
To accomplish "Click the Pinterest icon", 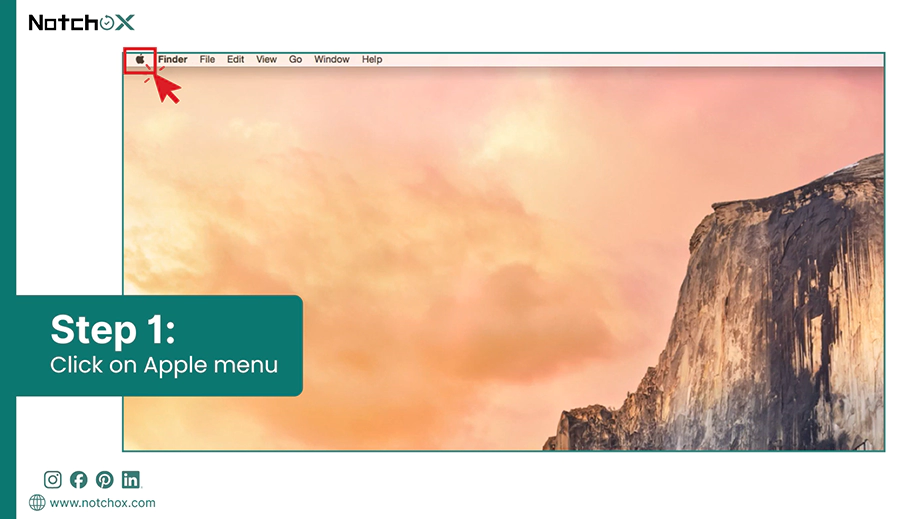I will point(105,480).
